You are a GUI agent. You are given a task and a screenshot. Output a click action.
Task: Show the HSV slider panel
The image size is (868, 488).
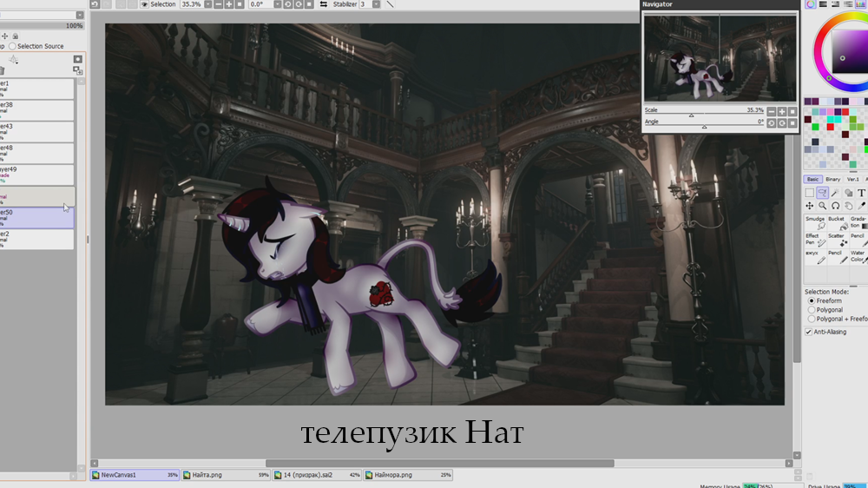[x=835, y=3]
